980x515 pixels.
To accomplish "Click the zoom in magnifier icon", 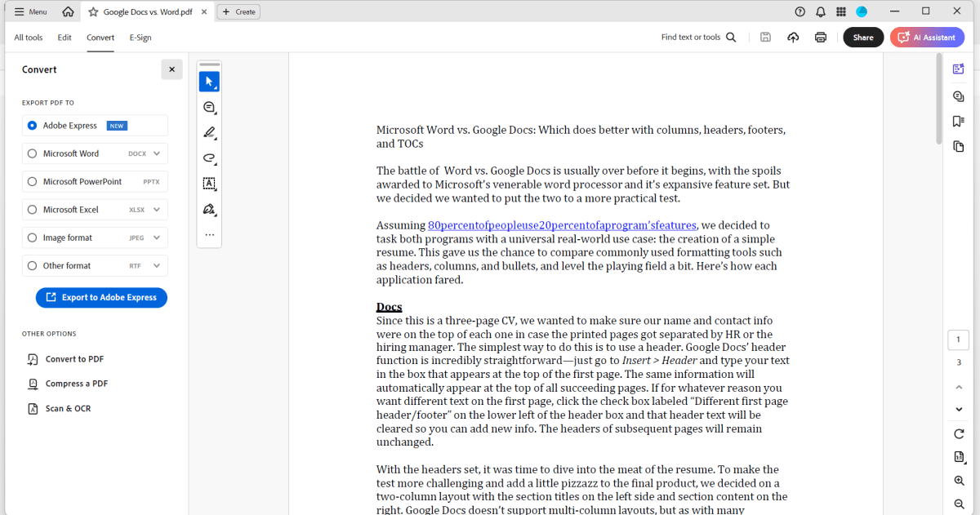I will click(x=959, y=481).
